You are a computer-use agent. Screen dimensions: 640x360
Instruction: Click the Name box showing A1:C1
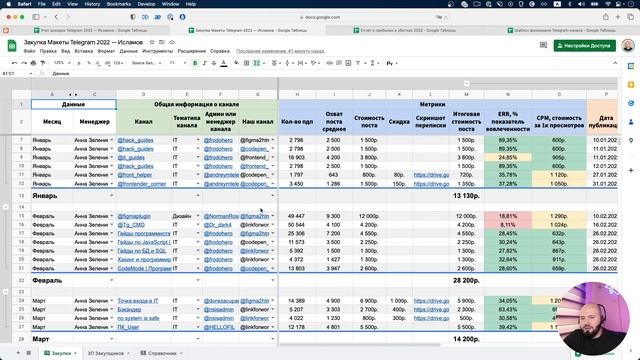[x=16, y=73]
